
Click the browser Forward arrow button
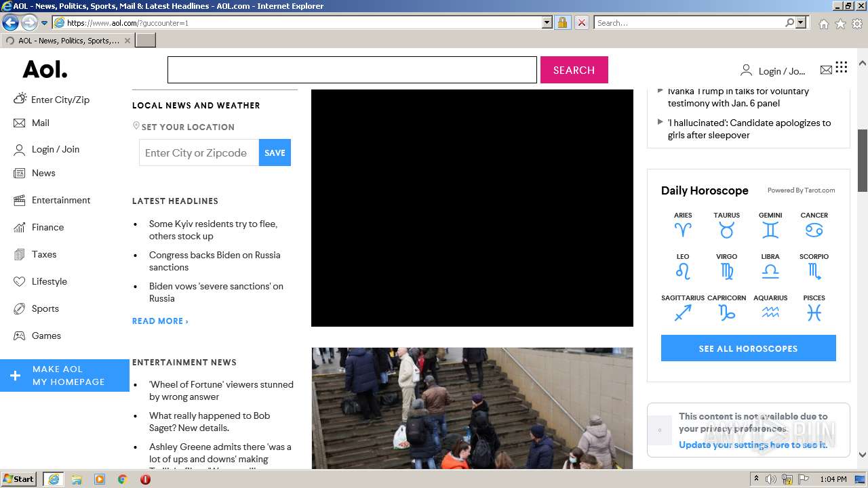28,22
